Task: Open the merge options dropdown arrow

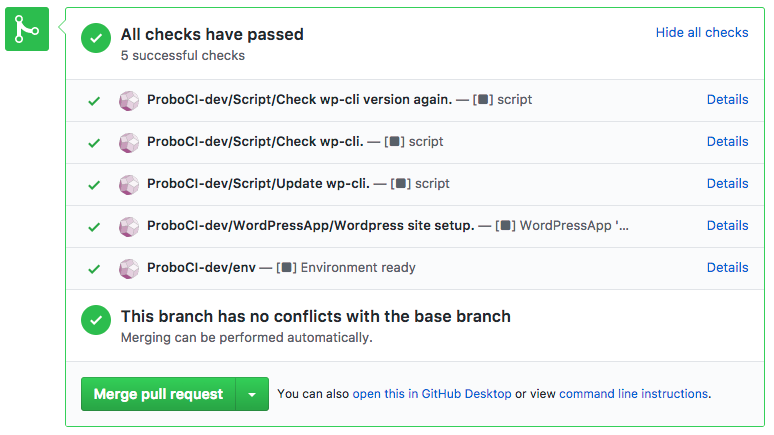Action: tap(252, 394)
